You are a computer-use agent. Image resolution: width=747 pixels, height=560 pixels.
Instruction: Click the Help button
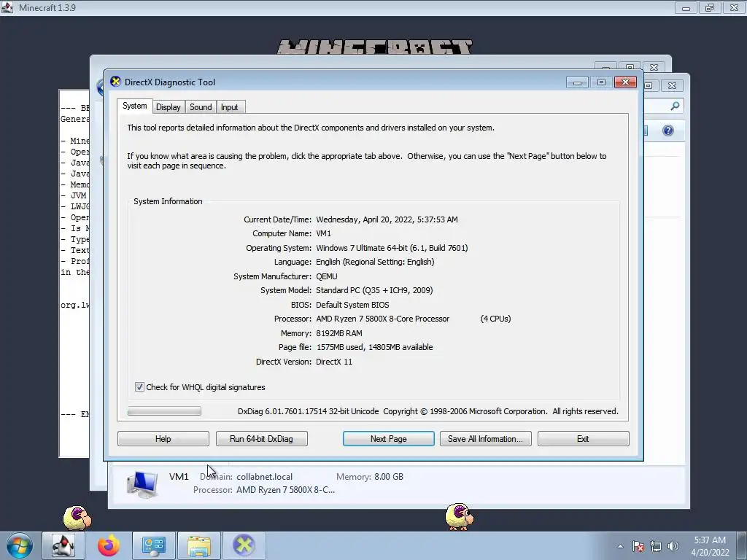pos(163,438)
